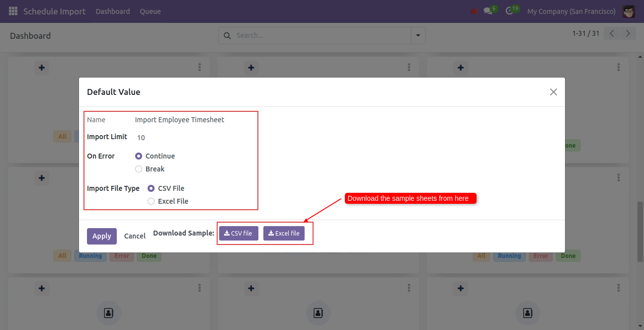Viewport: 644px width, 330px height.
Task: Click contacts book icon on bottom-middle card
Action: [x=318, y=313]
